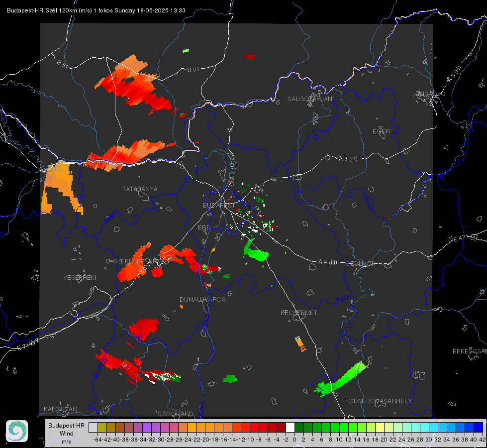
Task: Select the "A 2 (H)" road label
Action: click(232, 171)
